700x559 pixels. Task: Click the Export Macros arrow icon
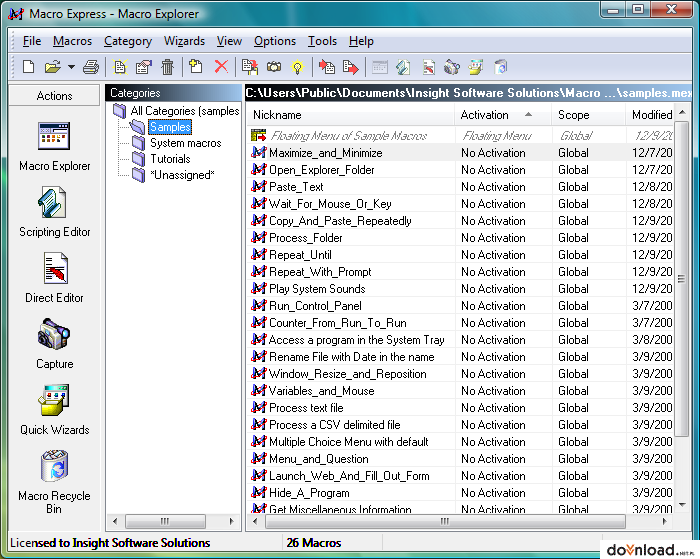(350, 67)
